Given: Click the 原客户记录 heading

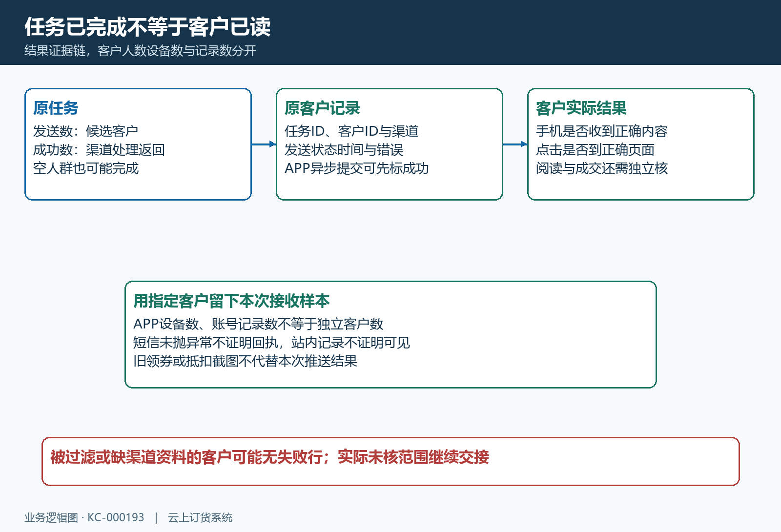Looking at the screenshot, I should (x=322, y=108).
